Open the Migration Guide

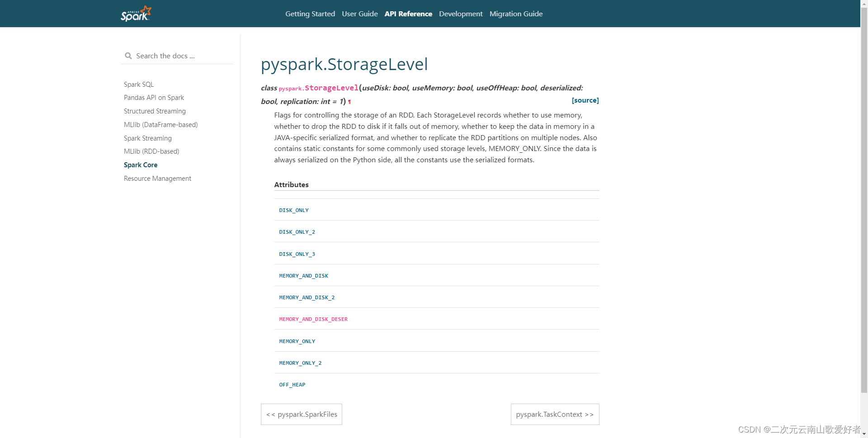tap(516, 14)
